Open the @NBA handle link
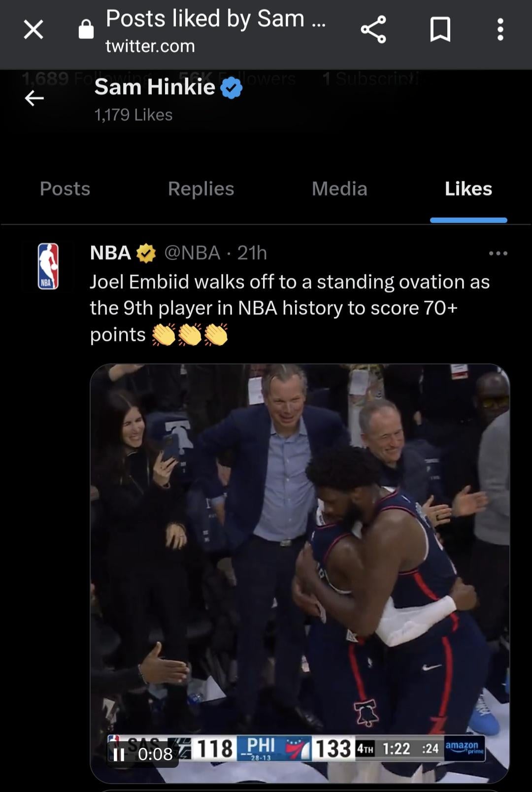The height and width of the screenshot is (792, 532). (x=192, y=253)
